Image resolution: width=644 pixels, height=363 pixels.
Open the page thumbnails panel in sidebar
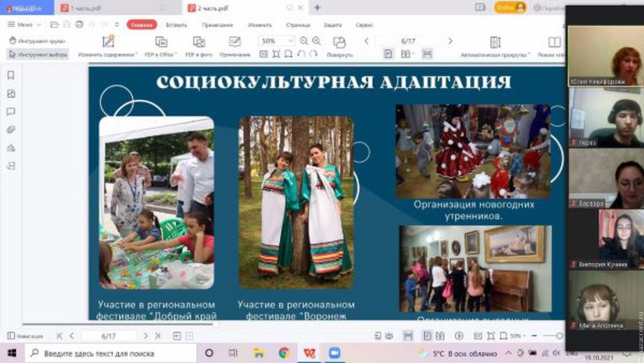point(11,94)
